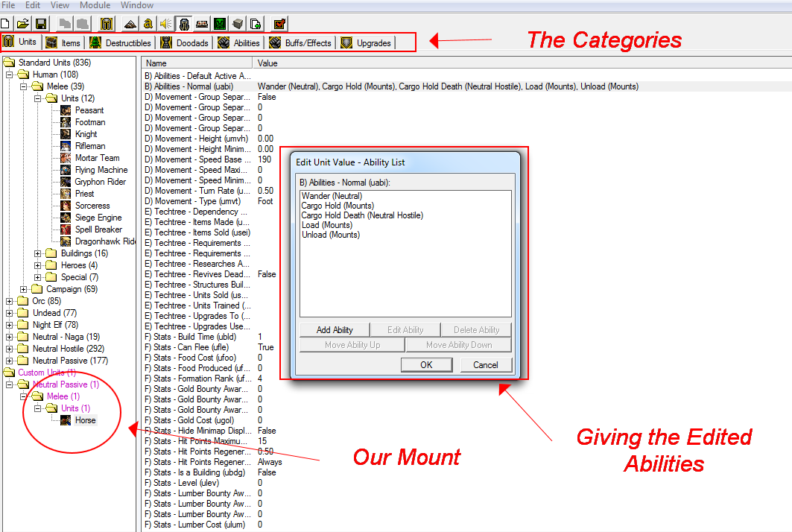Click the Gryphon Rider portrait icon
Screen dimensions: 792x532
pyautogui.click(x=66, y=182)
